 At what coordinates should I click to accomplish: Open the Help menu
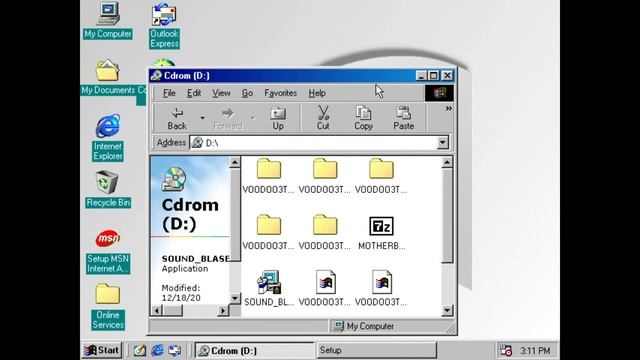coord(317,93)
